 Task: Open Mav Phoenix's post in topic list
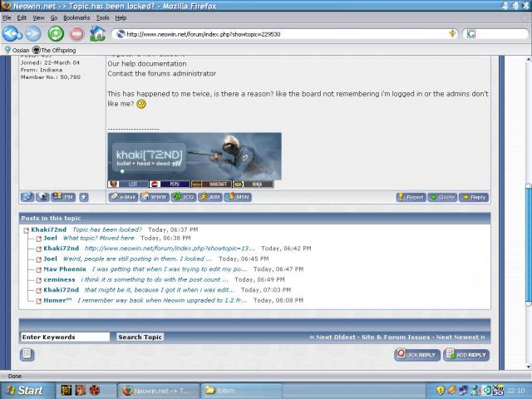[169, 269]
